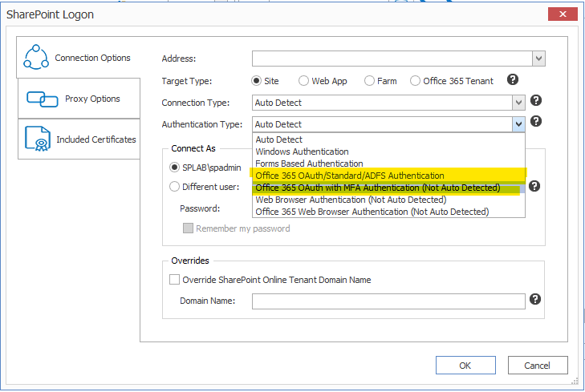The height and width of the screenshot is (392, 585).
Task: Click the dialog resize grip corner
Action: [575, 381]
